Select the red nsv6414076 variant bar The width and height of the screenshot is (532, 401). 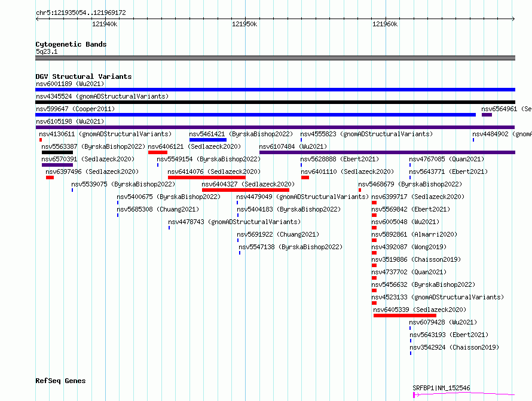tap(207, 177)
